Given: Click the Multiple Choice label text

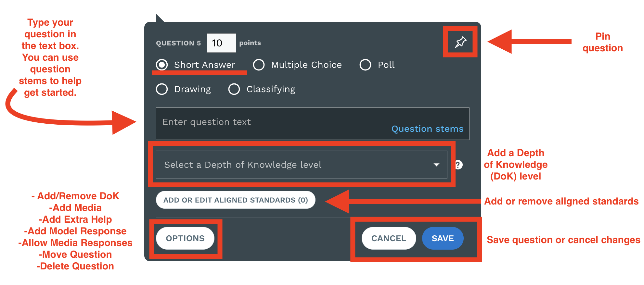Looking at the screenshot, I should 306,65.
